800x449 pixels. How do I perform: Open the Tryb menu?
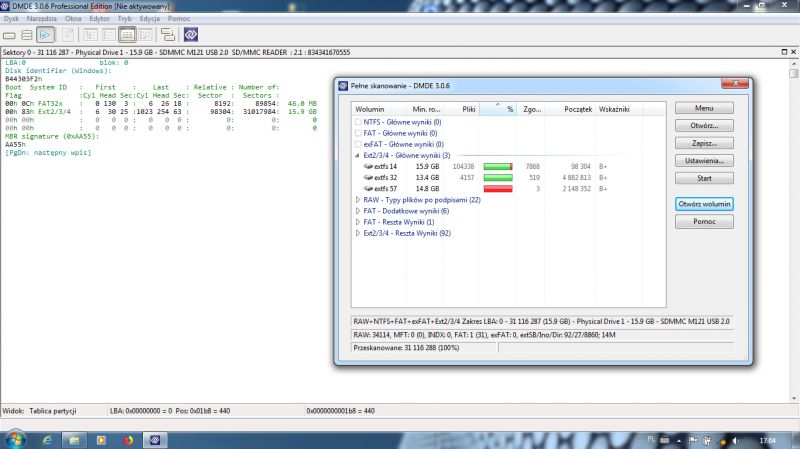(124, 18)
